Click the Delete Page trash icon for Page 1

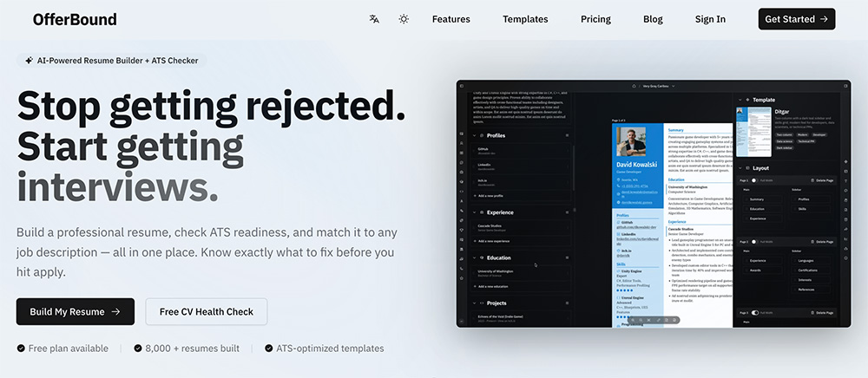coord(812,180)
